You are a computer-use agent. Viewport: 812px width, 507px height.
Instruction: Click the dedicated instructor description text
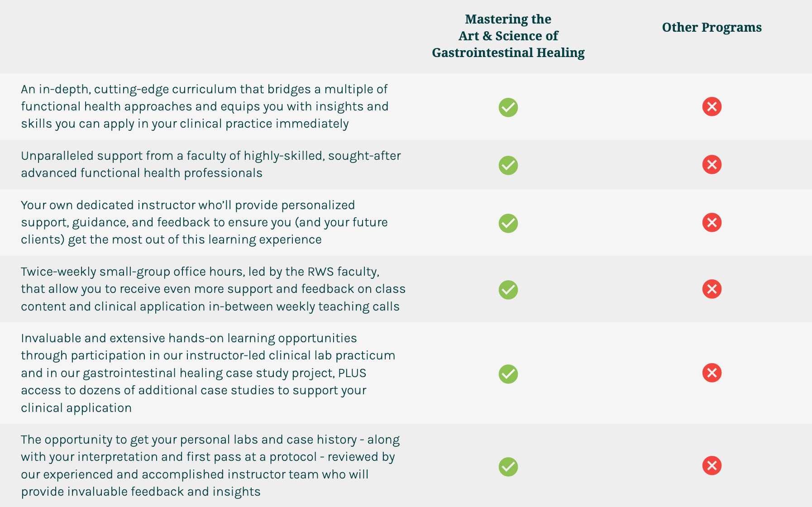(x=204, y=222)
